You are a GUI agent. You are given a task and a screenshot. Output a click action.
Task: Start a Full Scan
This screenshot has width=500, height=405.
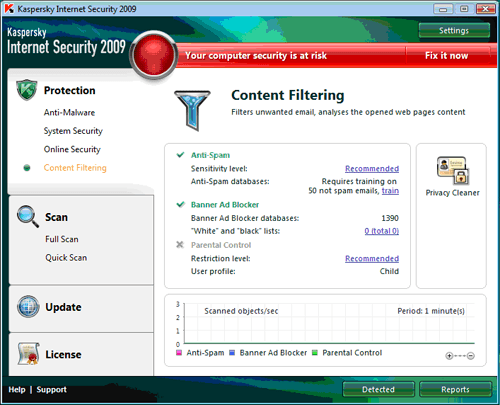click(x=62, y=239)
